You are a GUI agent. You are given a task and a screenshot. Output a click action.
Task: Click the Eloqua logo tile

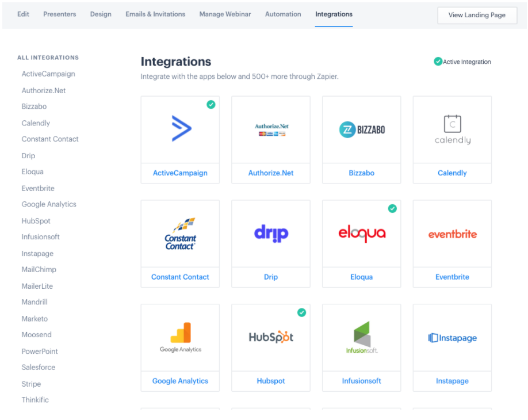point(362,234)
